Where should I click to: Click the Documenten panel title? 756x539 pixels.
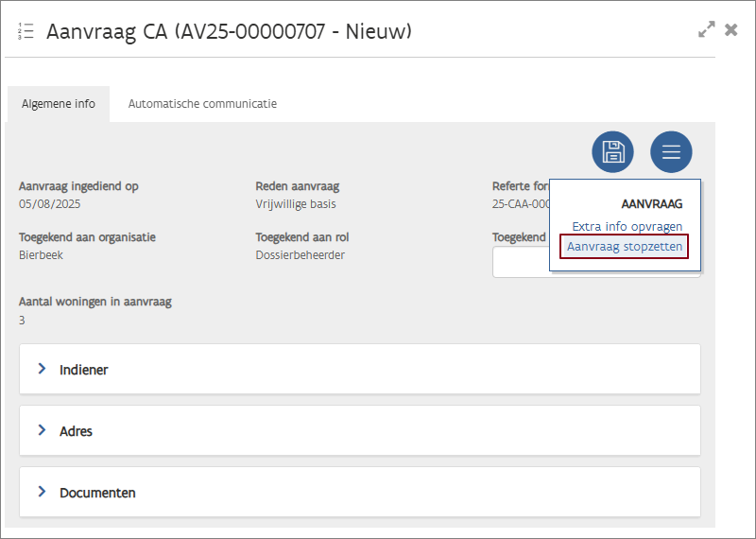[97, 493]
